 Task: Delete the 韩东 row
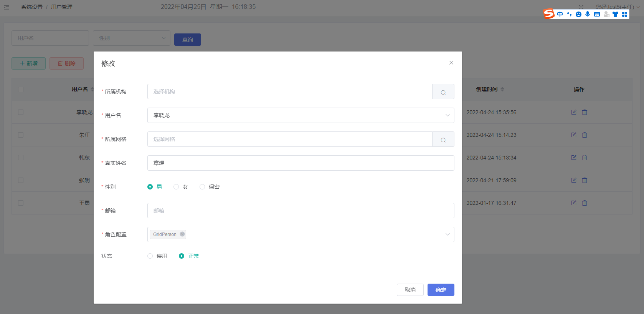pos(585,158)
